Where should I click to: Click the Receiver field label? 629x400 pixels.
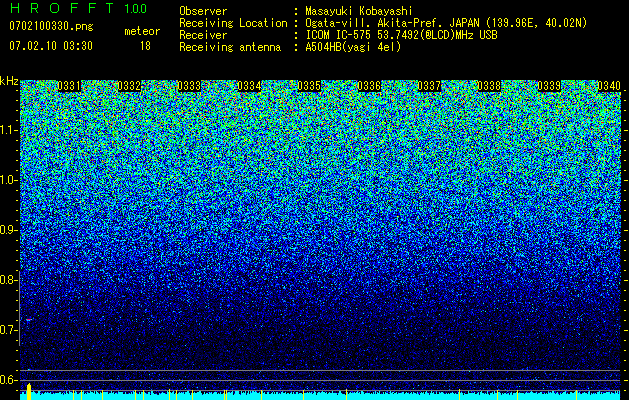coord(203,35)
